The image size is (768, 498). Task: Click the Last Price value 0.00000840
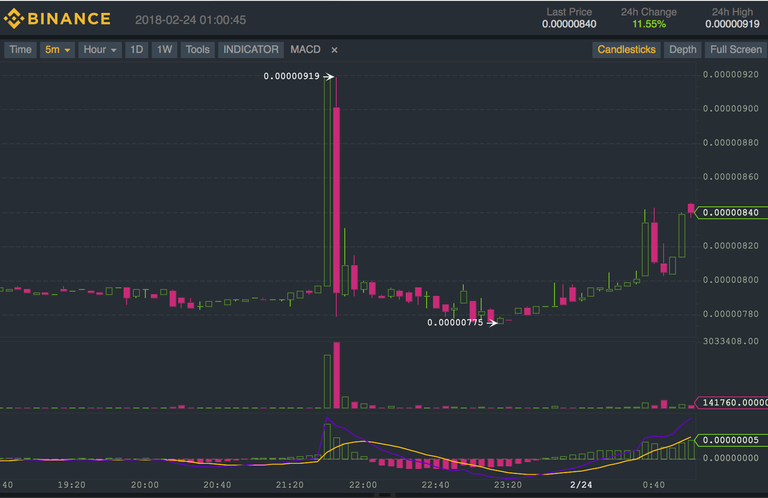click(x=569, y=24)
